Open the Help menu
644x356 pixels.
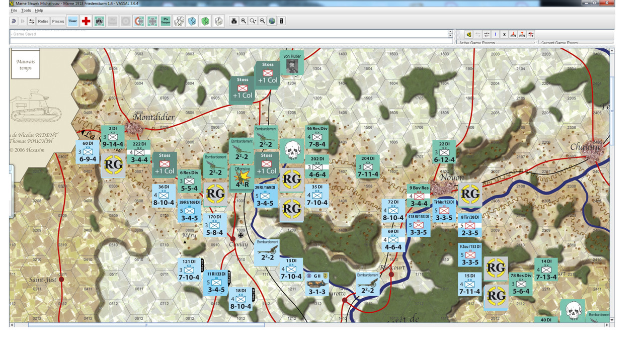pyautogui.click(x=39, y=11)
